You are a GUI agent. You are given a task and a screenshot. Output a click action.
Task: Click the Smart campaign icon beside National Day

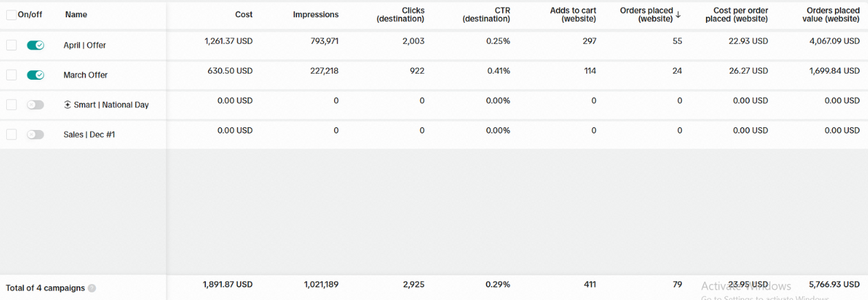click(x=68, y=105)
